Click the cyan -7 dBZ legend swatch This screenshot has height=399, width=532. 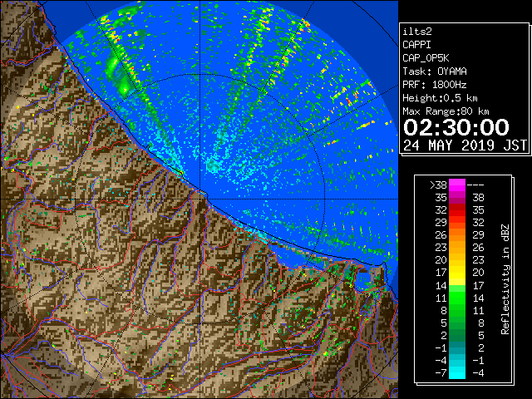457,372
